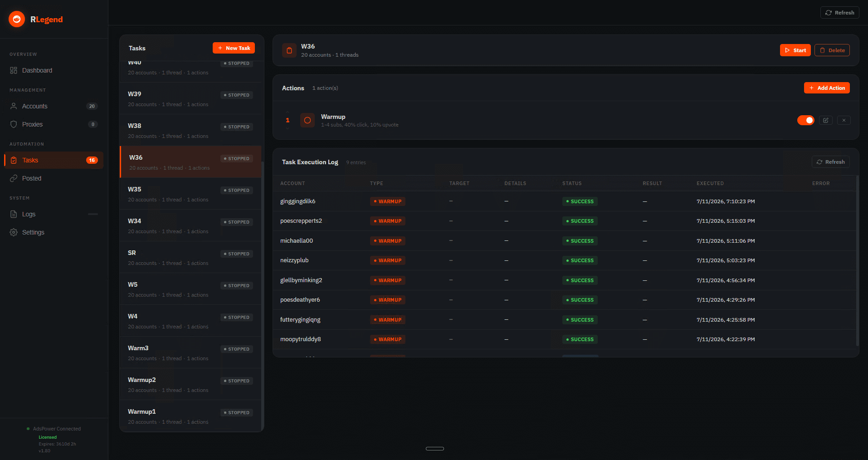Open Logs in the System section
The image size is (868, 460).
click(54, 214)
